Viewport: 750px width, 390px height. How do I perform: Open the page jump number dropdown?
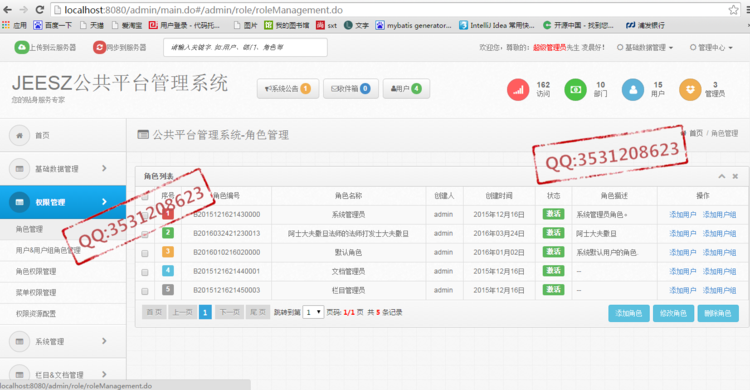pos(313,312)
